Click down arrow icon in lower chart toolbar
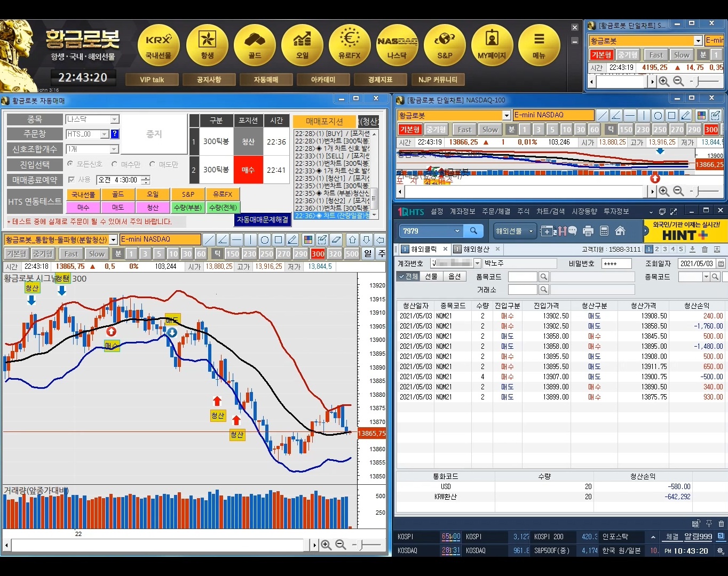This screenshot has height=576, width=728. 366,239
